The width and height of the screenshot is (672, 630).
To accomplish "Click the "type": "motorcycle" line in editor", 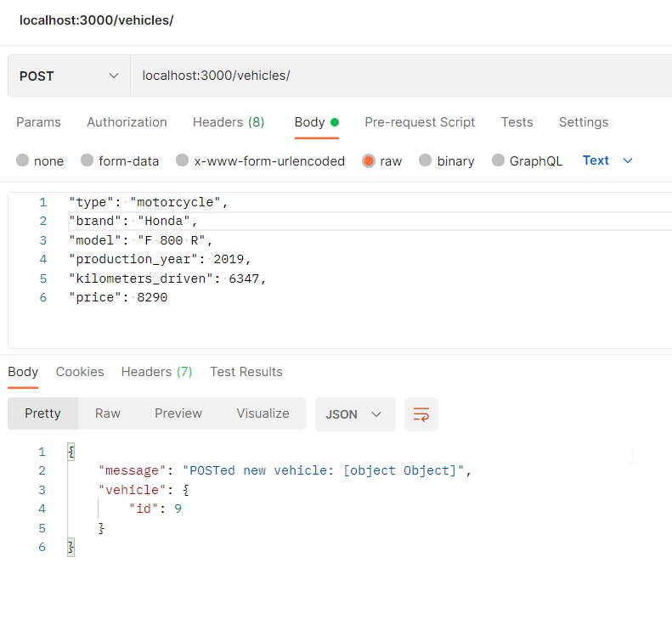I will (149, 202).
